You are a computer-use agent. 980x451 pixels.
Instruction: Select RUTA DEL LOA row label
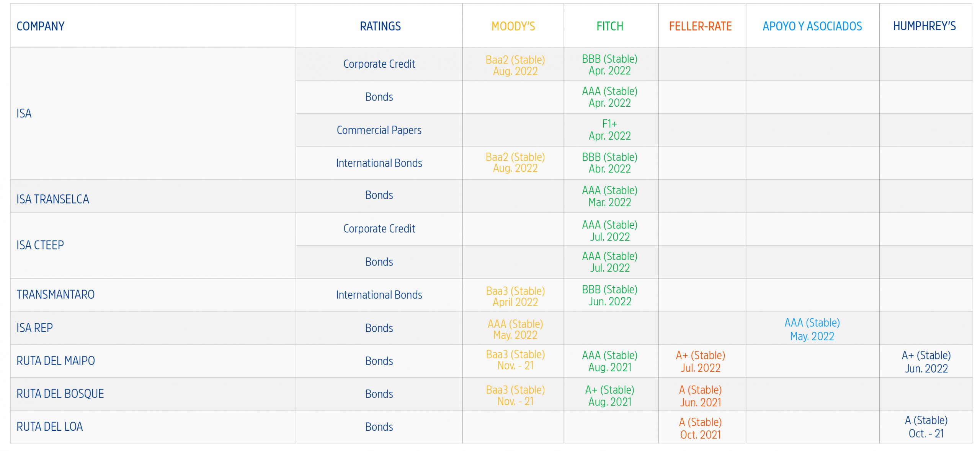[x=49, y=426]
